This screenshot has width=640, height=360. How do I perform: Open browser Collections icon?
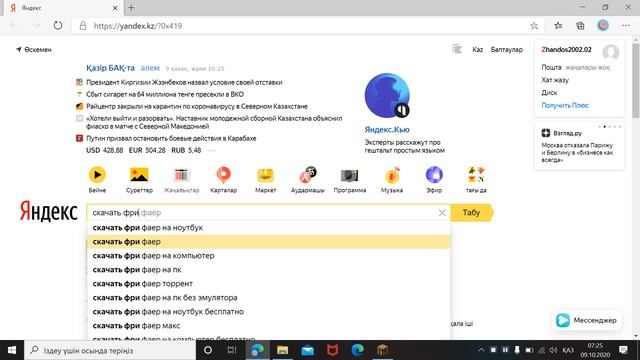coord(580,26)
